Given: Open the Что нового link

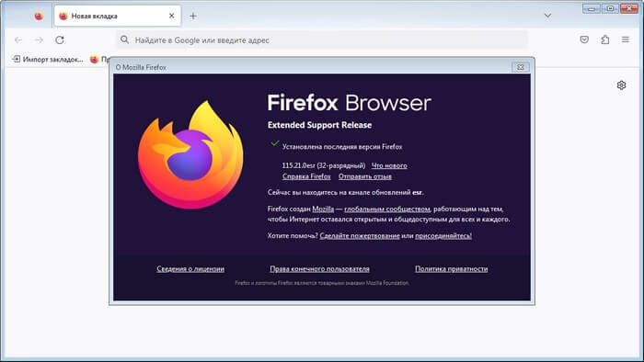Looking at the screenshot, I should click(389, 165).
